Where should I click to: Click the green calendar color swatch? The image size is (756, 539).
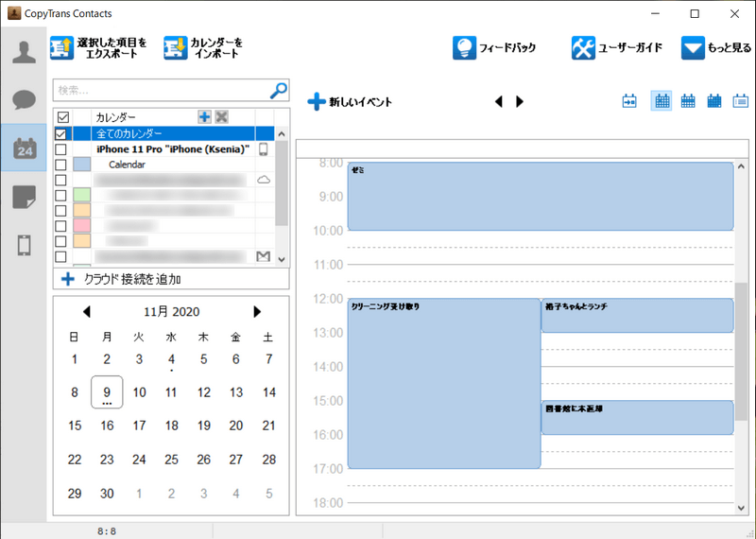(x=82, y=195)
